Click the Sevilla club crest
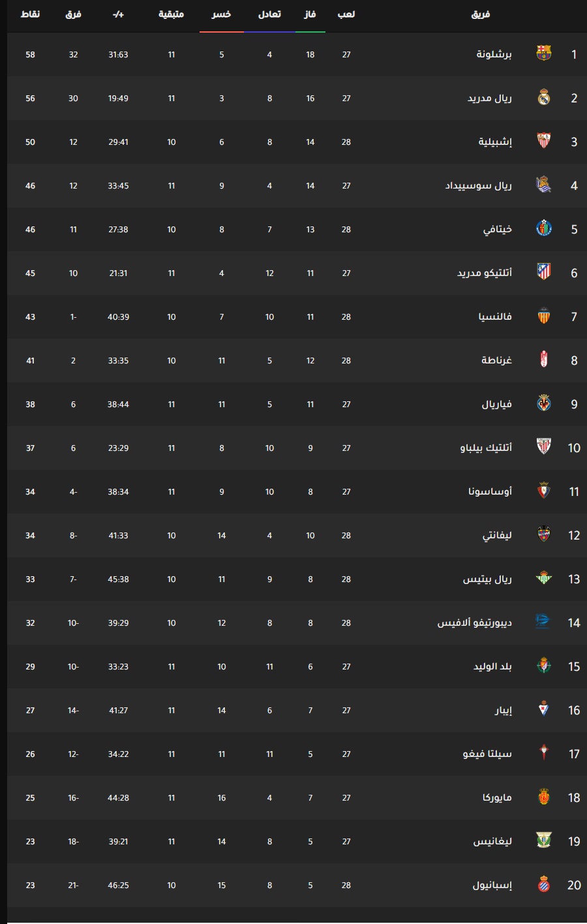Viewport: 587px width, 924px height. coord(544,142)
